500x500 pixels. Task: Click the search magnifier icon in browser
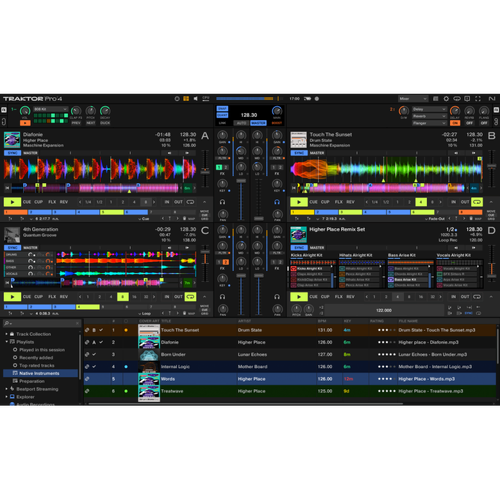point(7,323)
